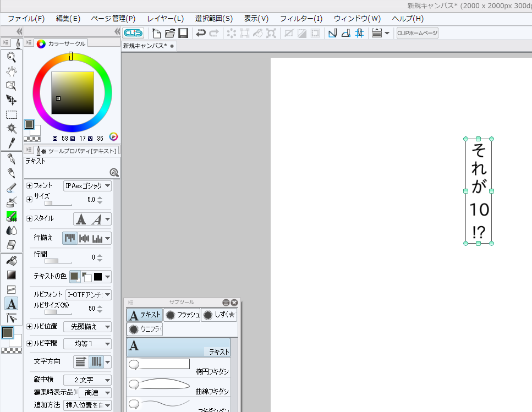Pick the rectangular selection marquee tool
This screenshot has height=412, width=532.
[x=11, y=114]
